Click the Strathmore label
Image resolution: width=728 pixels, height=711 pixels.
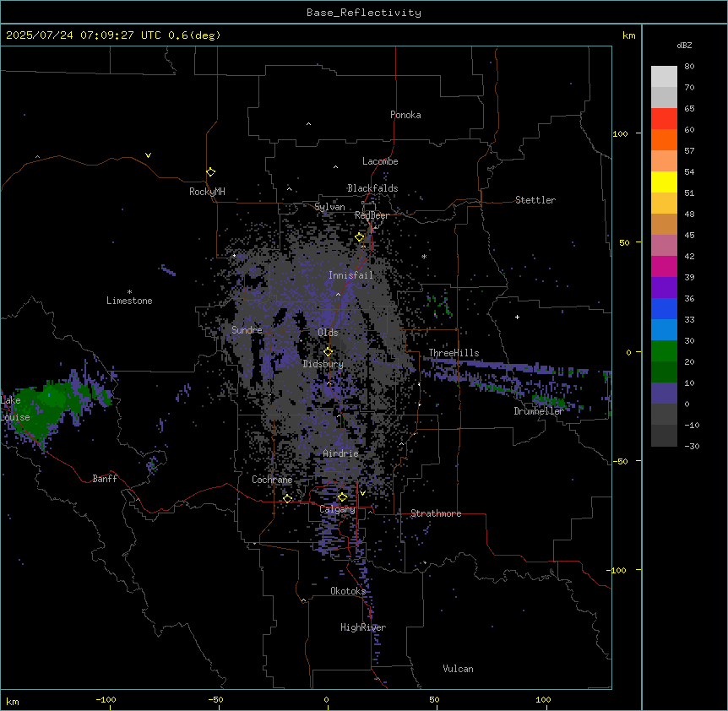[x=436, y=513]
